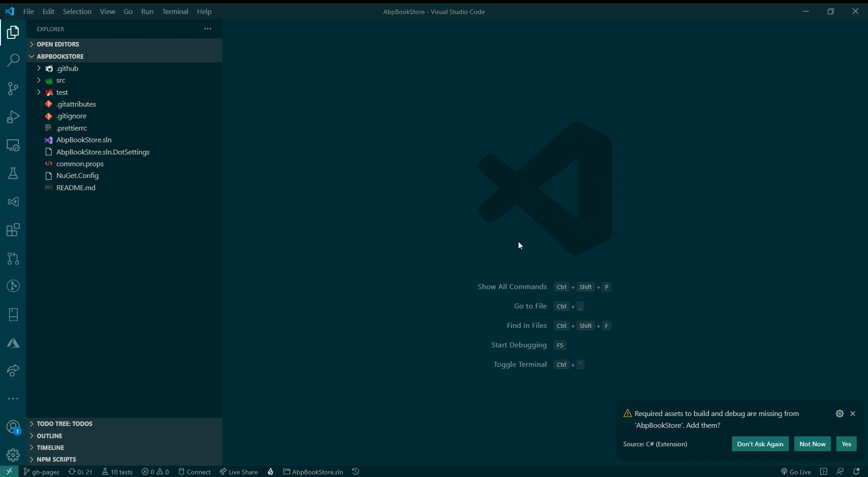Image resolution: width=868 pixels, height=477 pixels.
Task: Open Explorer Views and More Actions ellipsis
Action: (208, 29)
